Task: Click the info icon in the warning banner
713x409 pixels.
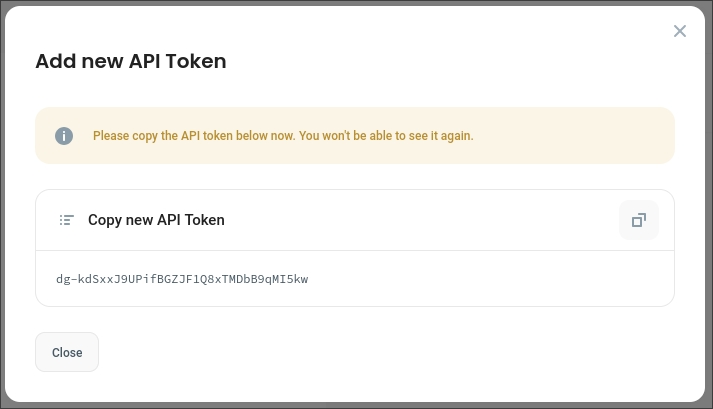Action: pos(64,135)
